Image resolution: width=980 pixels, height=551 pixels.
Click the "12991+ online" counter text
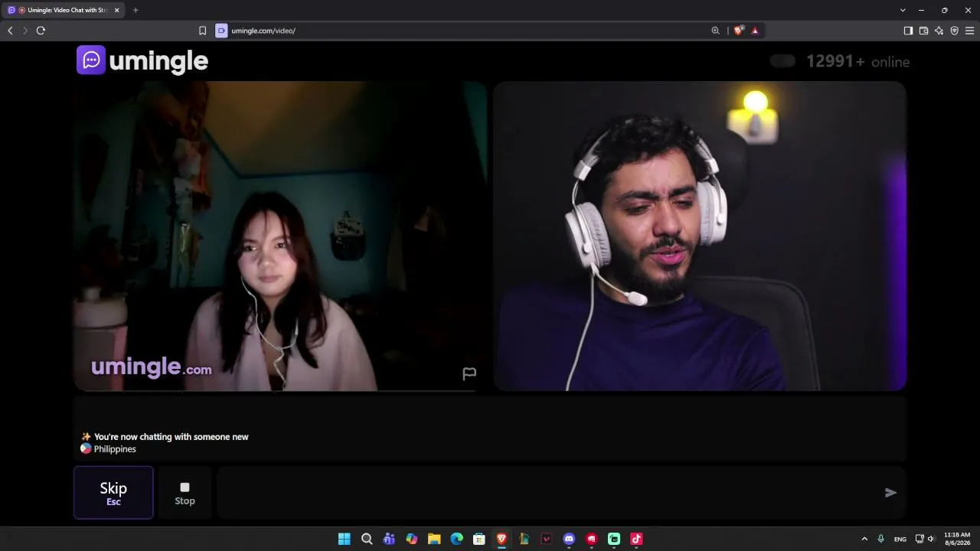point(857,62)
